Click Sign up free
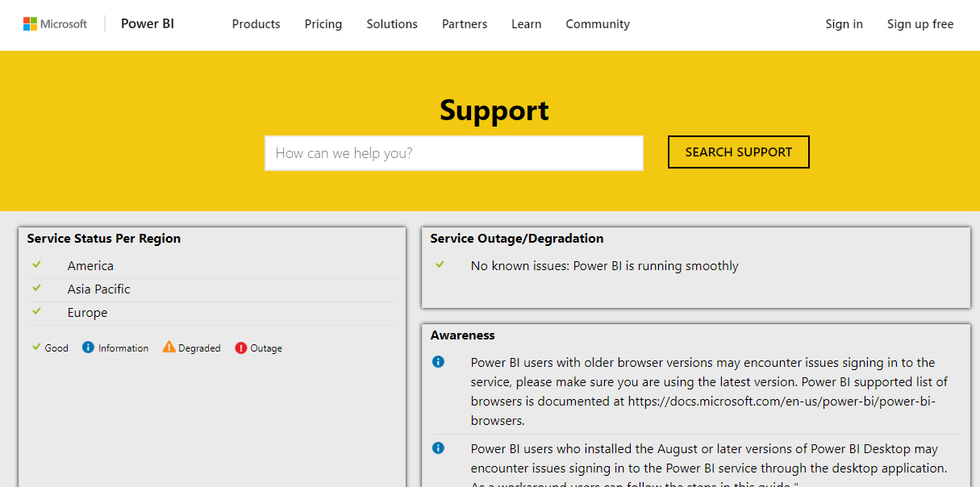This screenshot has height=487, width=980. click(x=920, y=24)
